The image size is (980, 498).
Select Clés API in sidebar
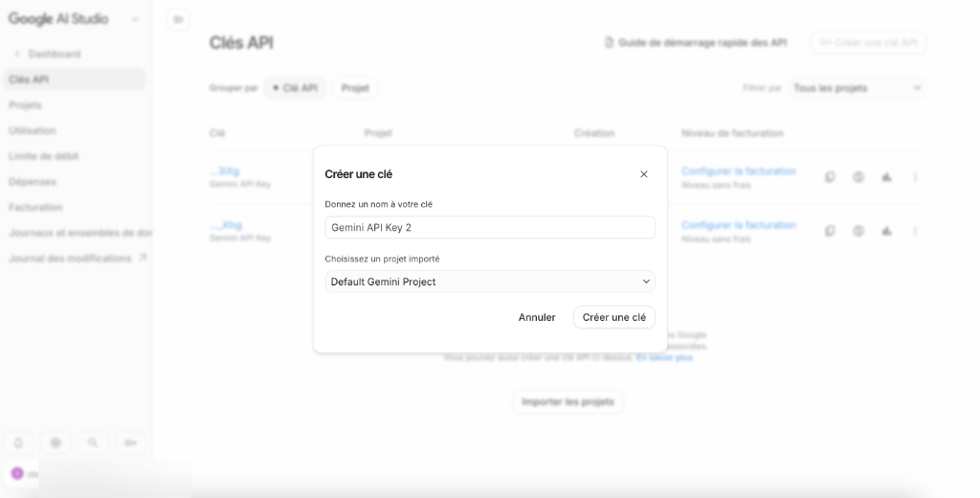(75, 79)
